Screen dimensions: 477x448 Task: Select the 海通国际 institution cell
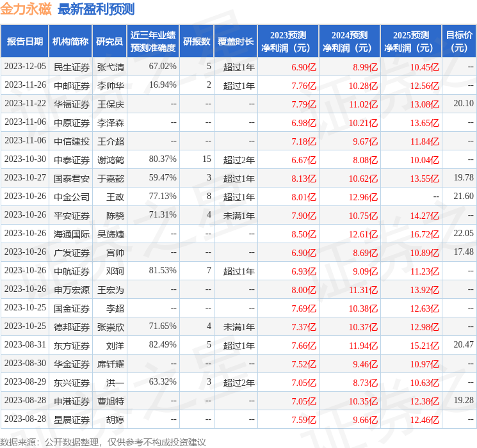(72, 234)
